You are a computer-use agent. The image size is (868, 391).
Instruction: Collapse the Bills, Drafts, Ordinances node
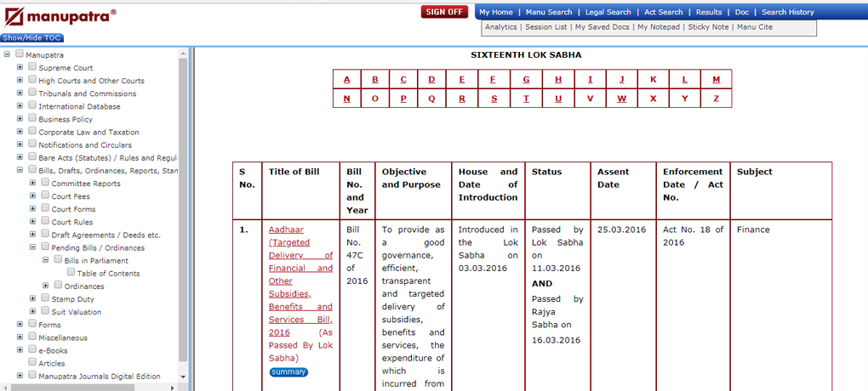coord(20,170)
